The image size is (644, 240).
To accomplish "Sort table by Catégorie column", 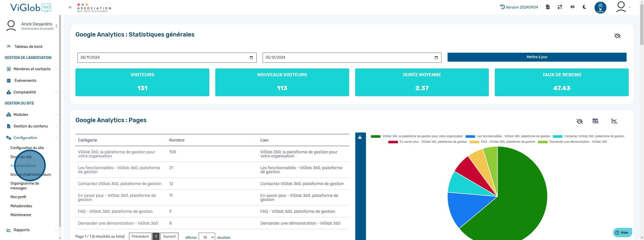I will pos(121,140).
